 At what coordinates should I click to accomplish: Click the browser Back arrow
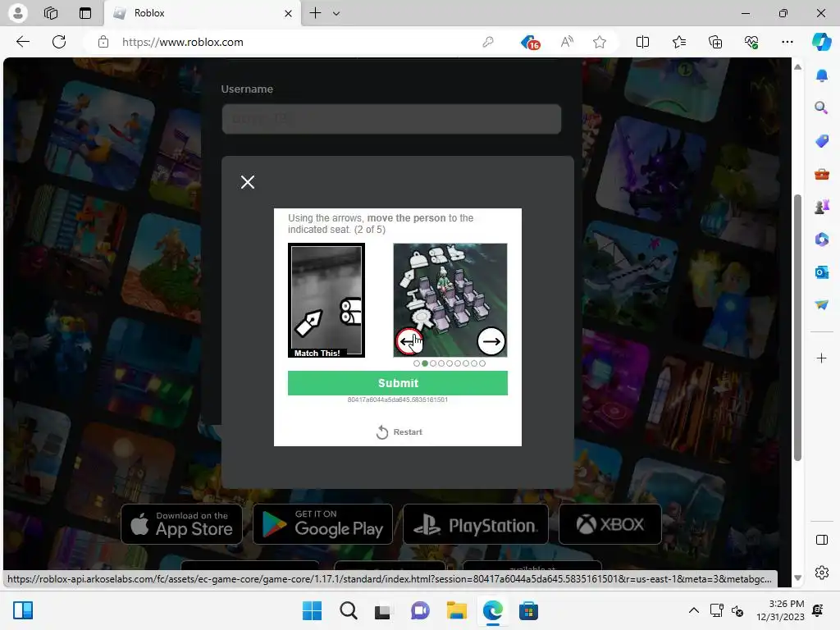tap(22, 42)
